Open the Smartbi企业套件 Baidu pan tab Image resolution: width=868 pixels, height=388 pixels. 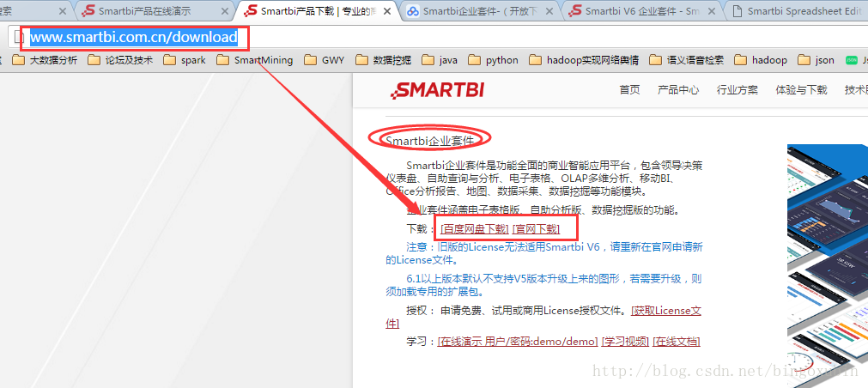pos(472,11)
